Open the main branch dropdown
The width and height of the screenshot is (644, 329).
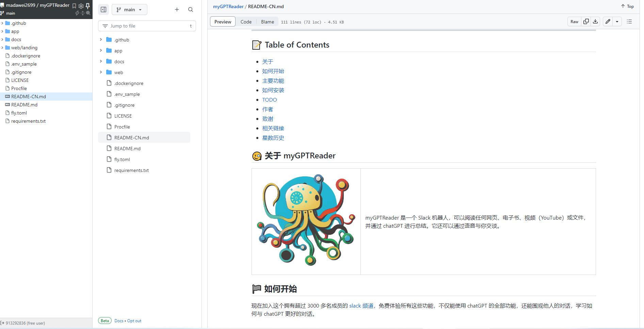pos(129,10)
